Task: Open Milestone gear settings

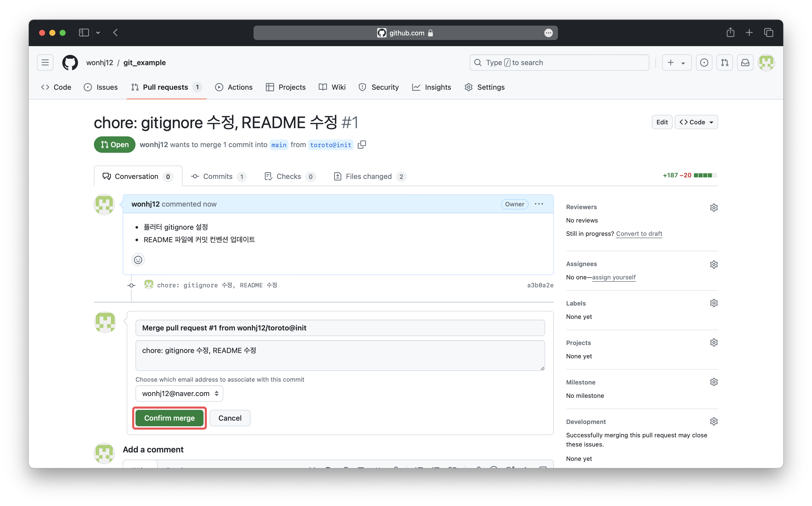Action: click(713, 382)
